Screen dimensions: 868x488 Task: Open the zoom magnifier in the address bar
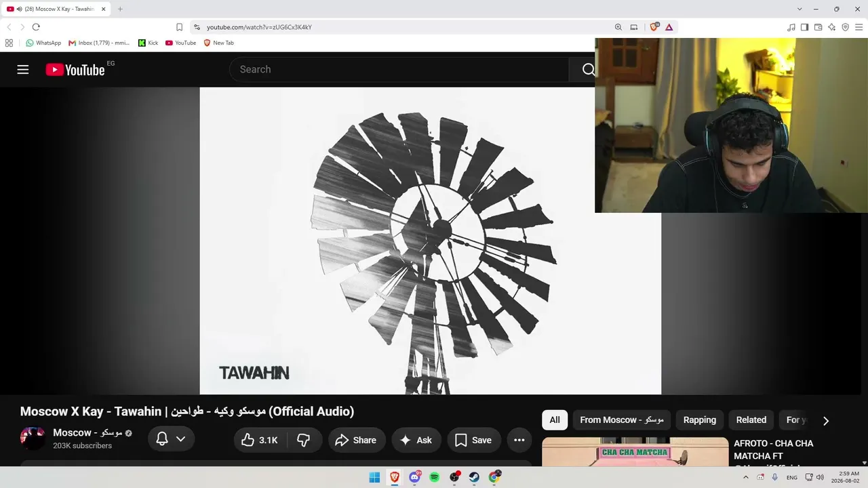pyautogui.click(x=618, y=27)
